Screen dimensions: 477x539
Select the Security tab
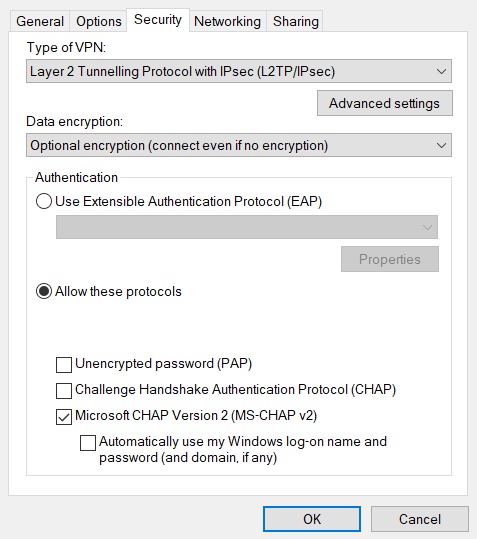click(x=158, y=20)
